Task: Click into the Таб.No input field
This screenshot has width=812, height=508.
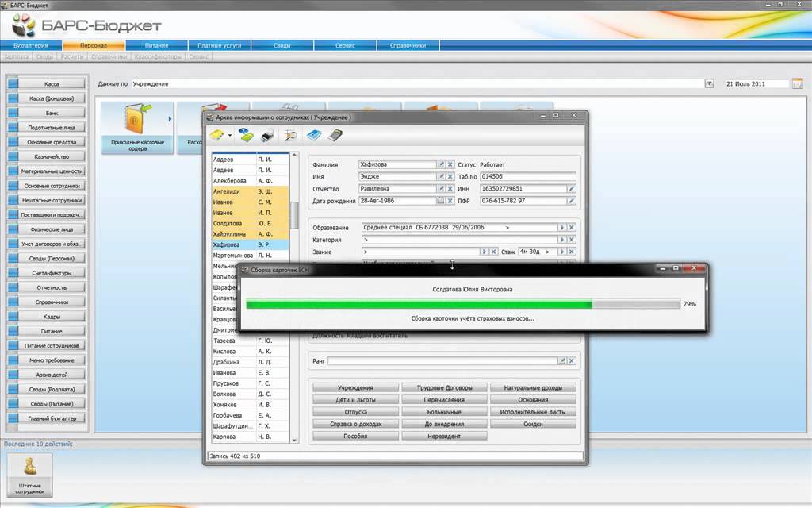Action: pyautogui.click(x=527, y=176)
